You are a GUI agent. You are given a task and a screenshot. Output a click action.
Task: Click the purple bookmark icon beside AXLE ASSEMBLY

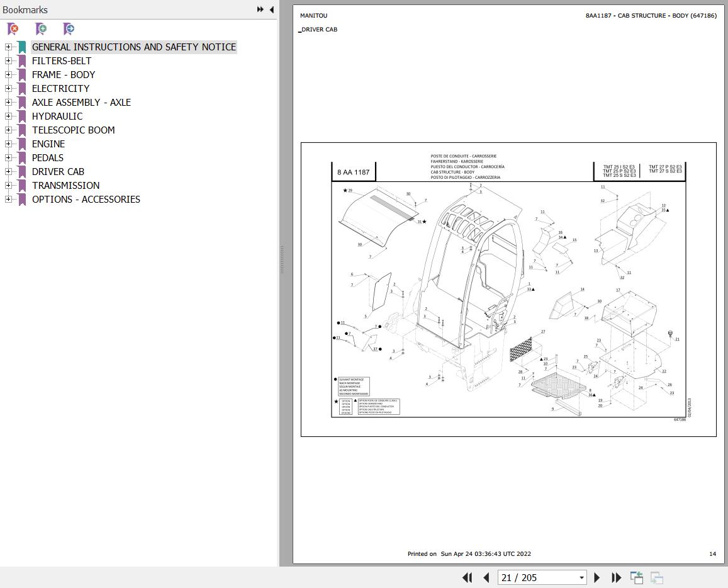tap(21, 102)
